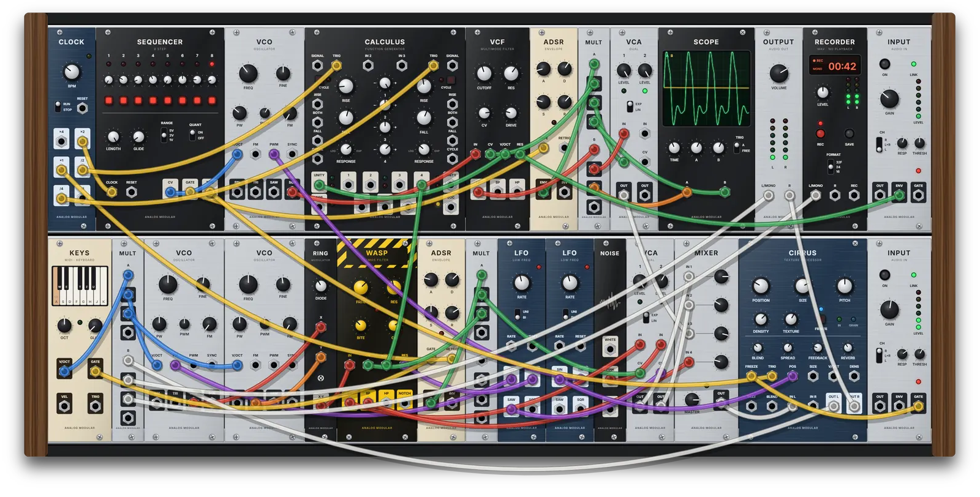Image resolution: width=980 pixels, height=497 pixels.
Task: Flip the RECORDER FORMAT bit-depth switch
Action: point(831,167)
